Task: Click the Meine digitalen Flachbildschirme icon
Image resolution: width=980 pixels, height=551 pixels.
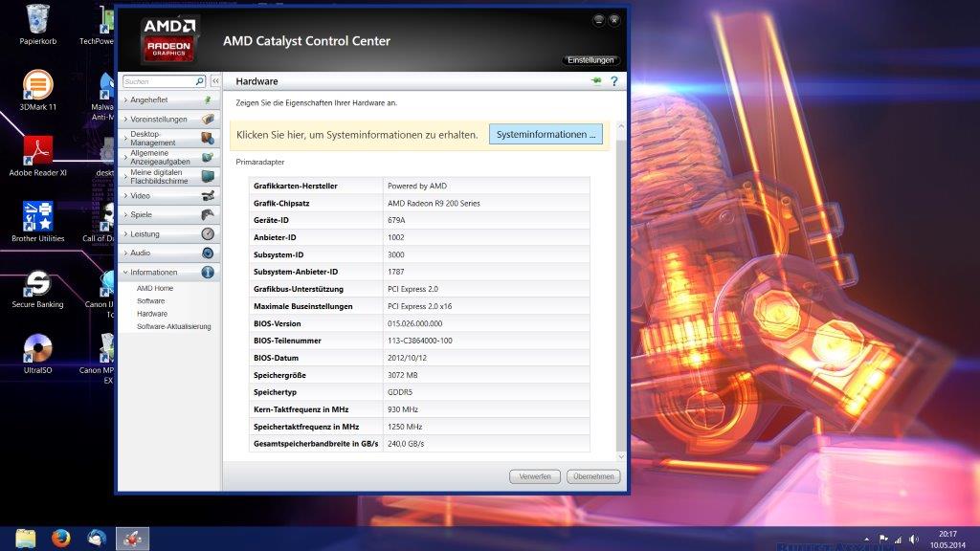Action: click(x=208, y=177)
